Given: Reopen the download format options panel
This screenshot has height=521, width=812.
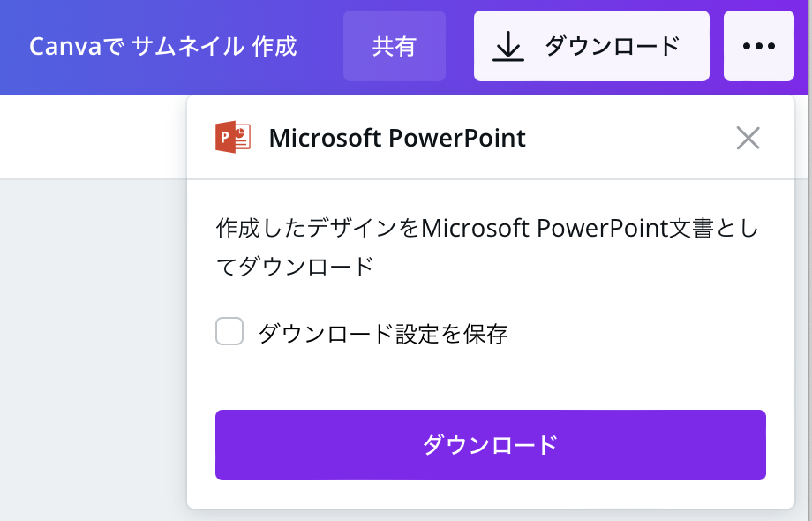Looking at the screenshot, I should click(x=591, y=46).
